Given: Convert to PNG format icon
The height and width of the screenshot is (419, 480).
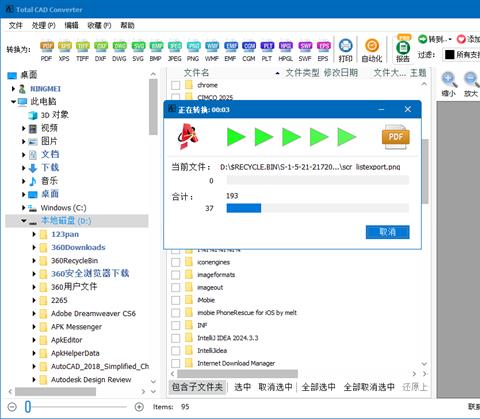Looking at the screenshot, I should coord(193,51).
